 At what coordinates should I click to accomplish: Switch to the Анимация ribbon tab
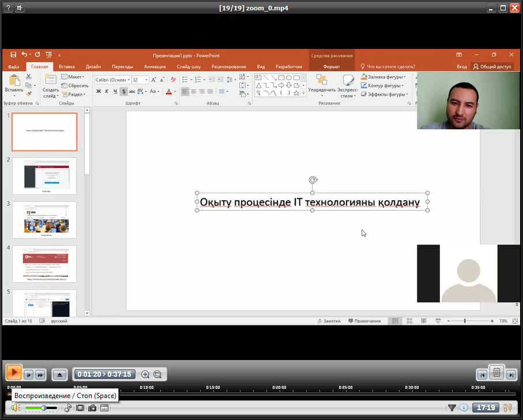click(155, 66)
